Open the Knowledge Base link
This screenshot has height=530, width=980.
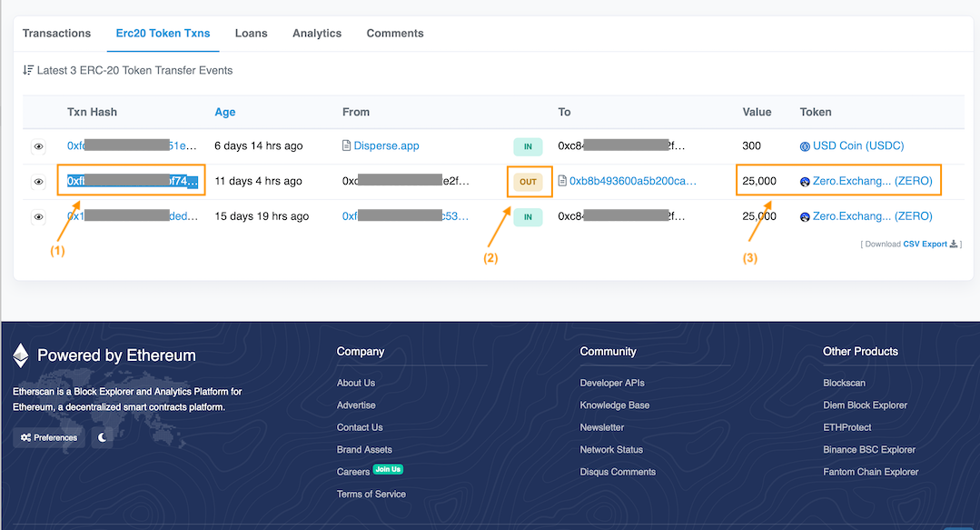click(x=614, y=405)
